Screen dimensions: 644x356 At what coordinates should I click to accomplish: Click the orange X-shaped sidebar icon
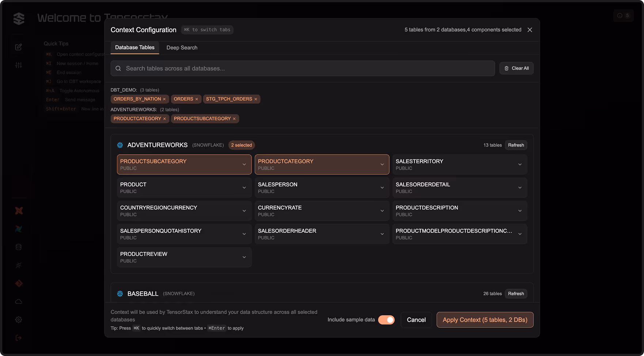click(x=19, y=211)
